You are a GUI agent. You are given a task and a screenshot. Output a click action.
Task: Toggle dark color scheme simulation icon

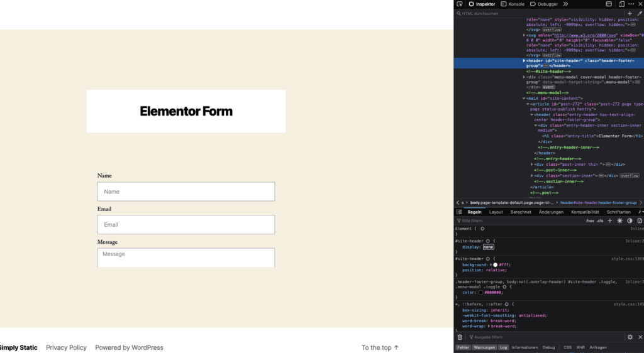coord(630,220)
